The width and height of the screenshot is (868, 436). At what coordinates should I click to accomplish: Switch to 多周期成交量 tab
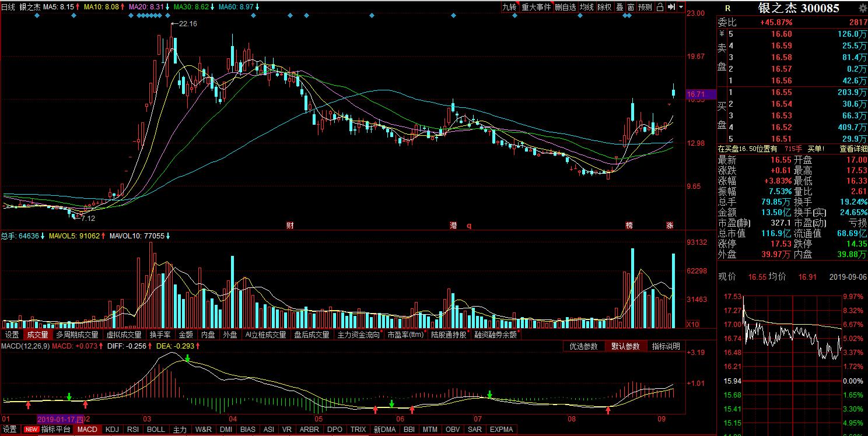coord(77,335)
